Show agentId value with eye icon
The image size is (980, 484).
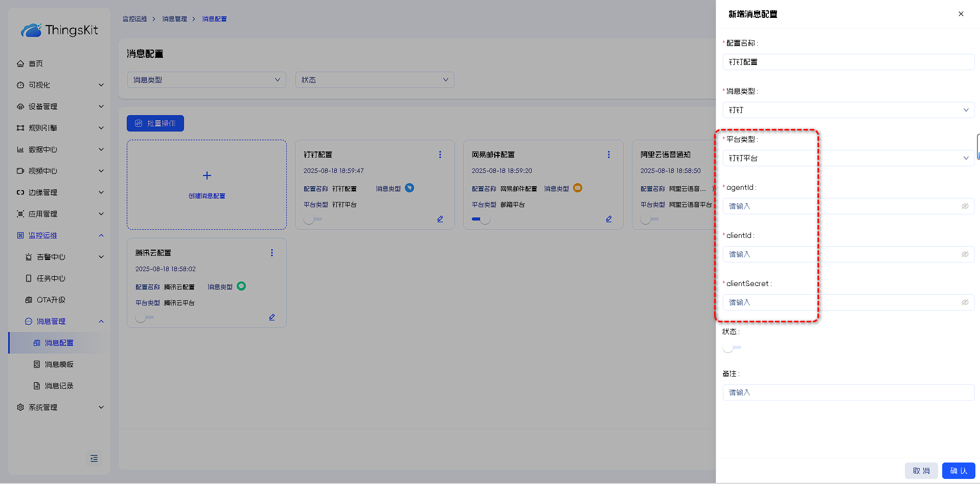coord(965,206)
